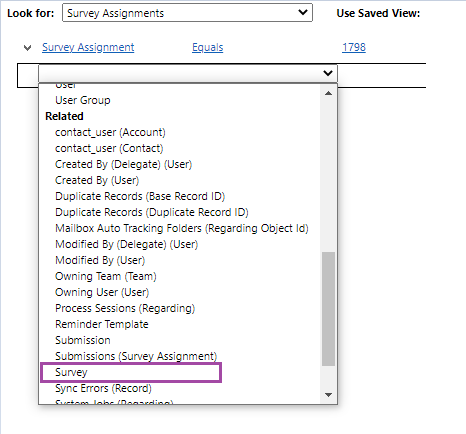Pick Mailbox Auto Tracking Folders option
This screenshot has height=434, width=466.
pyautogui.click(x=182, y=228)
